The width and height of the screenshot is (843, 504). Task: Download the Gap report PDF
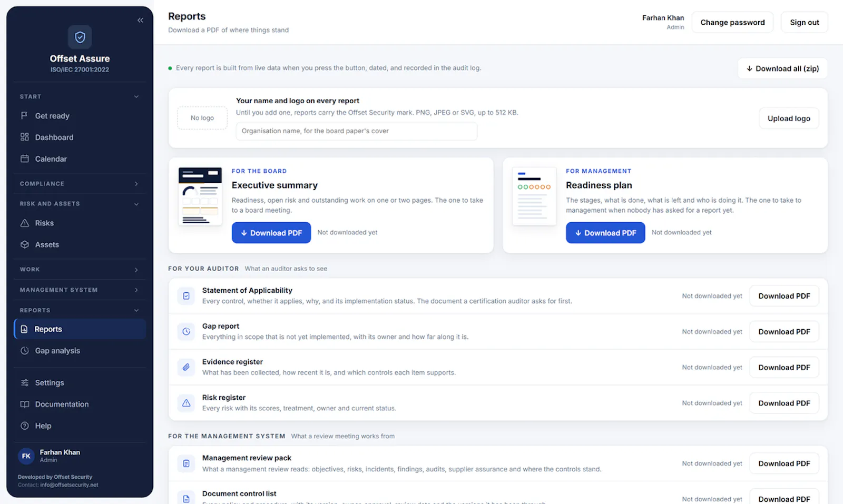coord(784,332)
